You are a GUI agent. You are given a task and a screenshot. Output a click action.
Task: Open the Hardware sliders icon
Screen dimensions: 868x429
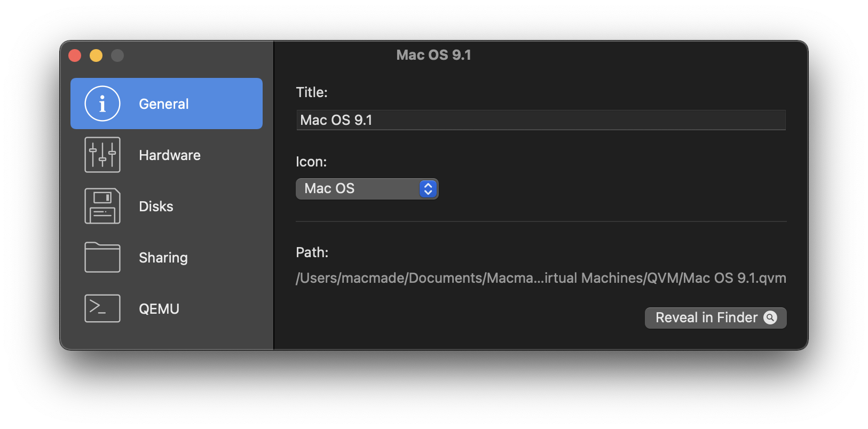pos(102,155)
